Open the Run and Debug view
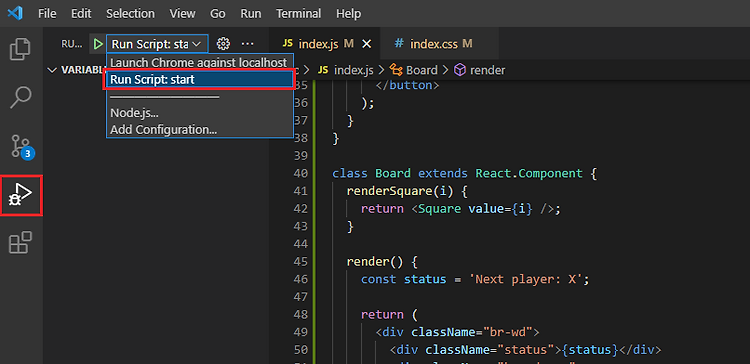The height and width of the screenshot is (364, 750). click(22, 195)
